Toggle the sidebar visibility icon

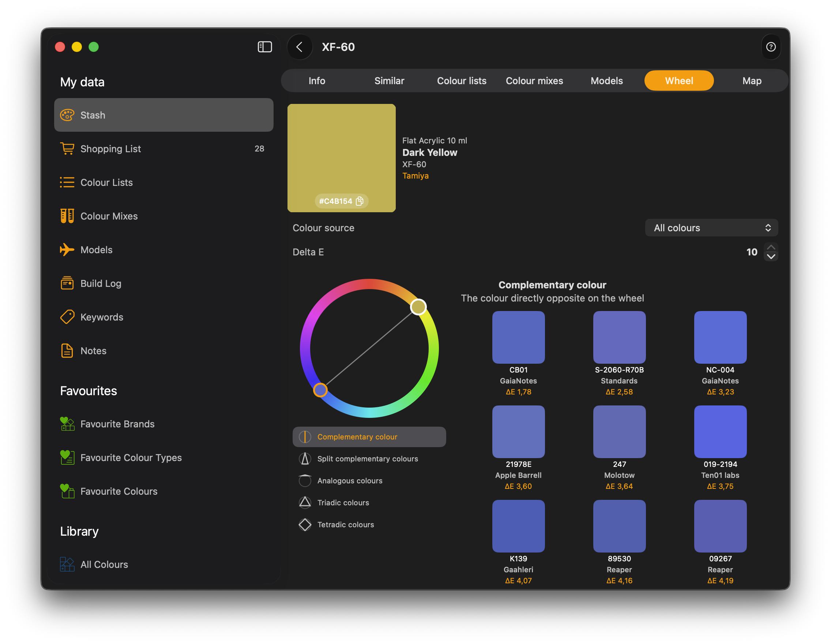point(264,47)
